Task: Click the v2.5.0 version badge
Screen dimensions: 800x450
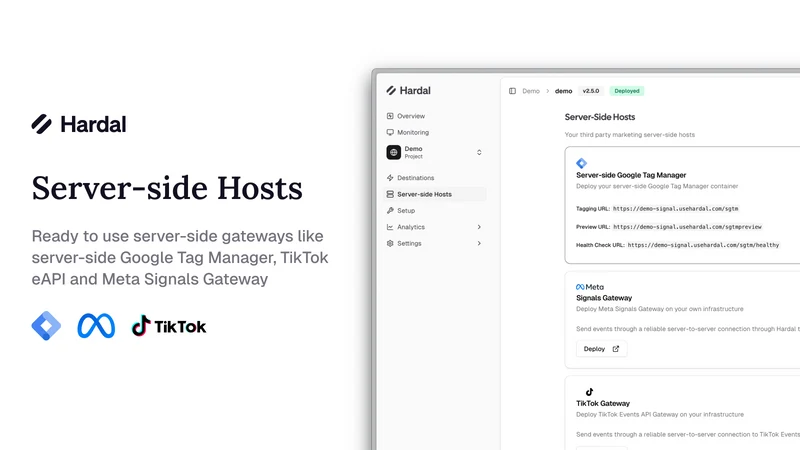Action: [591, 91]
